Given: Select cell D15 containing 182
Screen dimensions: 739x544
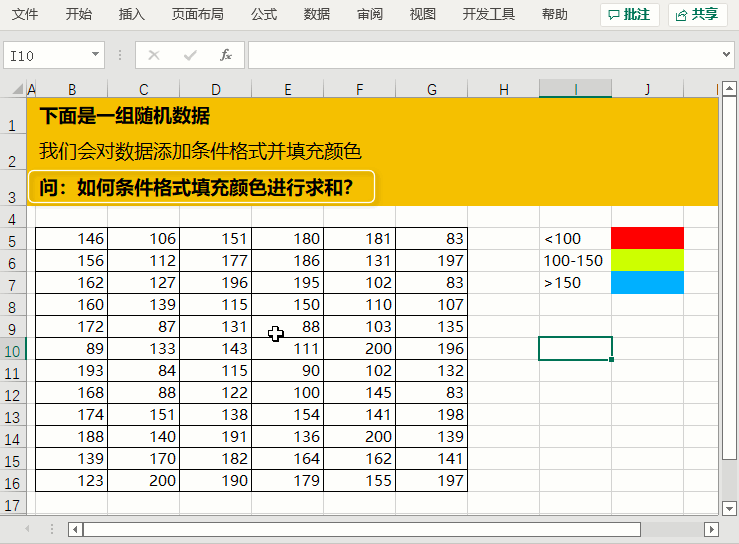Looking at the screenshot, I should tap(215, 459).
